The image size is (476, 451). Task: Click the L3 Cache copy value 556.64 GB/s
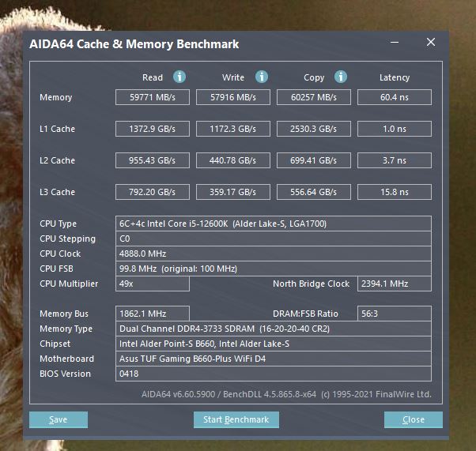314,192
